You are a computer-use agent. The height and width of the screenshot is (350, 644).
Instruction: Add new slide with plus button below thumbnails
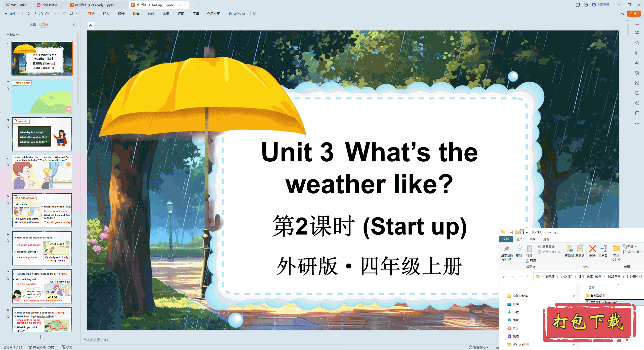pyautogui.click(x=40, y=337)
